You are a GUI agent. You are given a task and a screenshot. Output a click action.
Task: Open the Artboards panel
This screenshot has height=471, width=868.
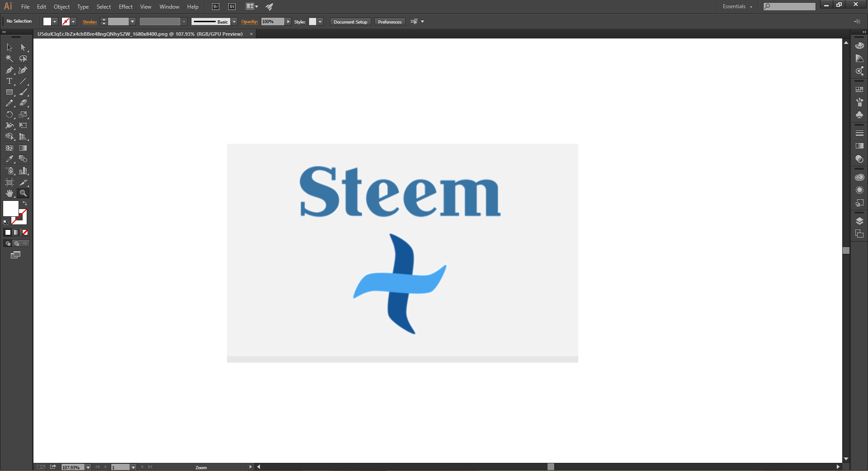859,234
